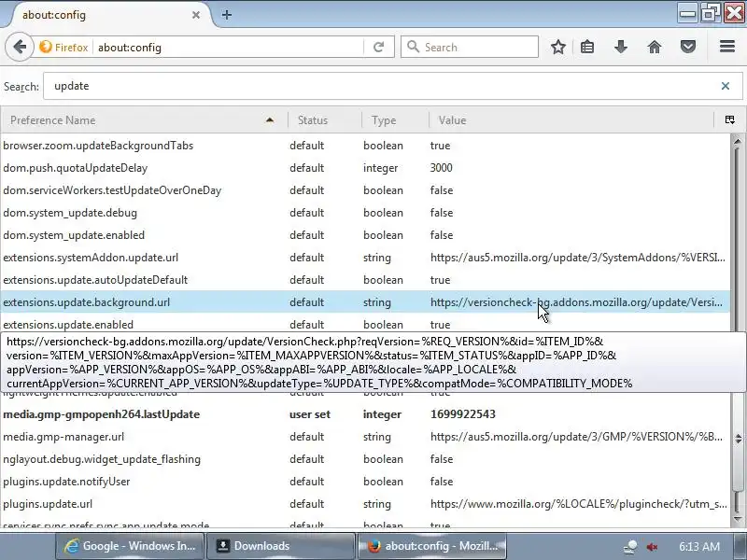Image resolution: width=747 pixels, height=560 pixels.
Task: Select dom.system_update.debug preference
Action: coord(365,213)
